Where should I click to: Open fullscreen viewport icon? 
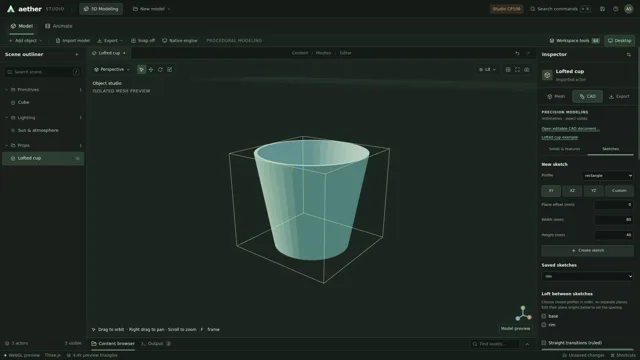pos(517,70)
